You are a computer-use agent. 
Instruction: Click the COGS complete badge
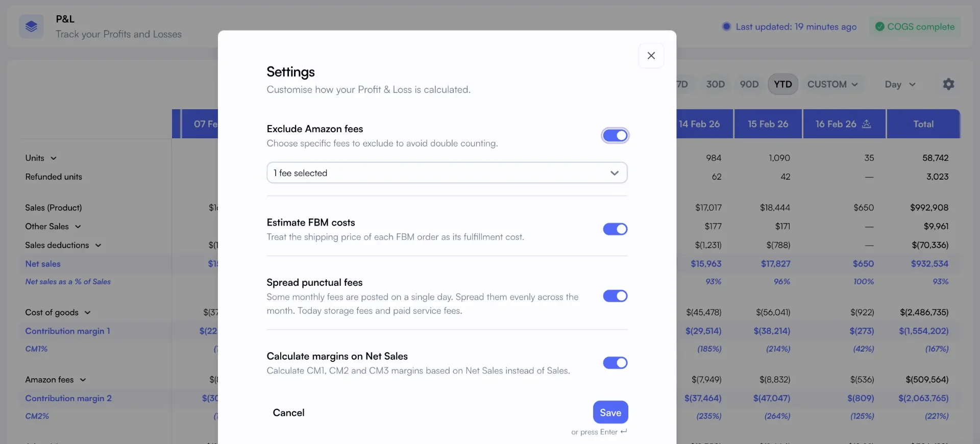915,27
